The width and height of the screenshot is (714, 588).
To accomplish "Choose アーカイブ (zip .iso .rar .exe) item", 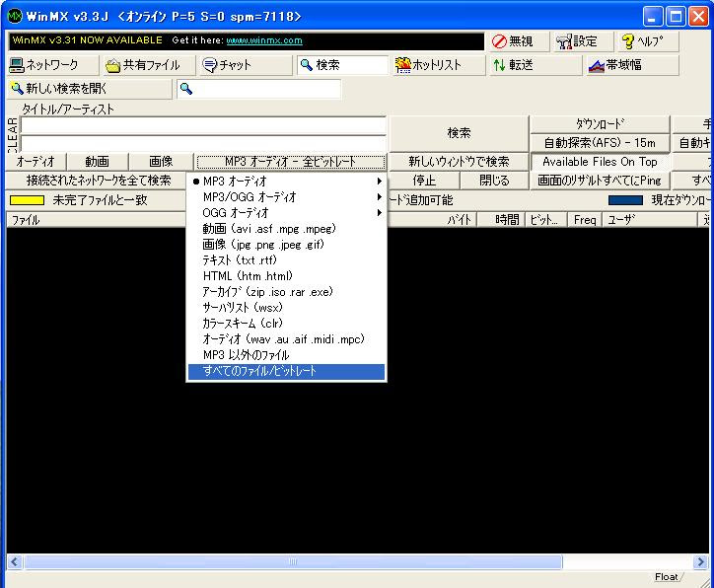I will [286, 292].
